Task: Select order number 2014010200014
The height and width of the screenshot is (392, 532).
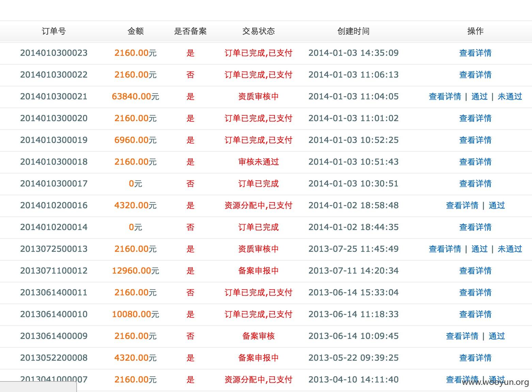Action: (54, 227)
